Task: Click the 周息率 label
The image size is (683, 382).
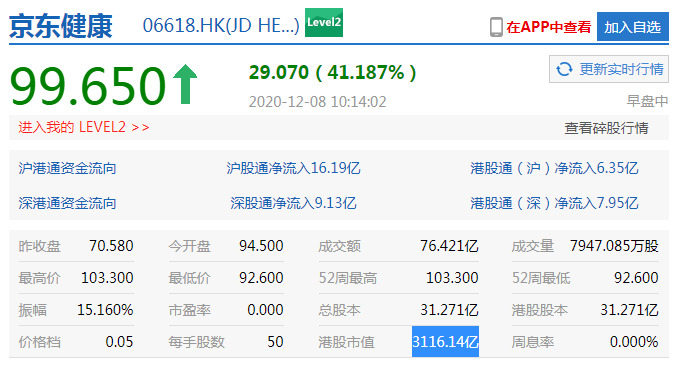Action: (533, 342)
